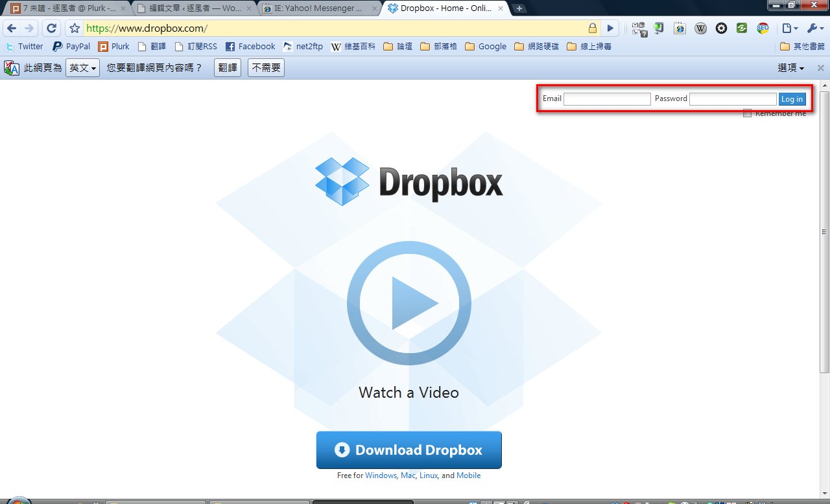
Task: Open the Plurk bookmark
Action: pyautogui.click(x=113, y=47)
